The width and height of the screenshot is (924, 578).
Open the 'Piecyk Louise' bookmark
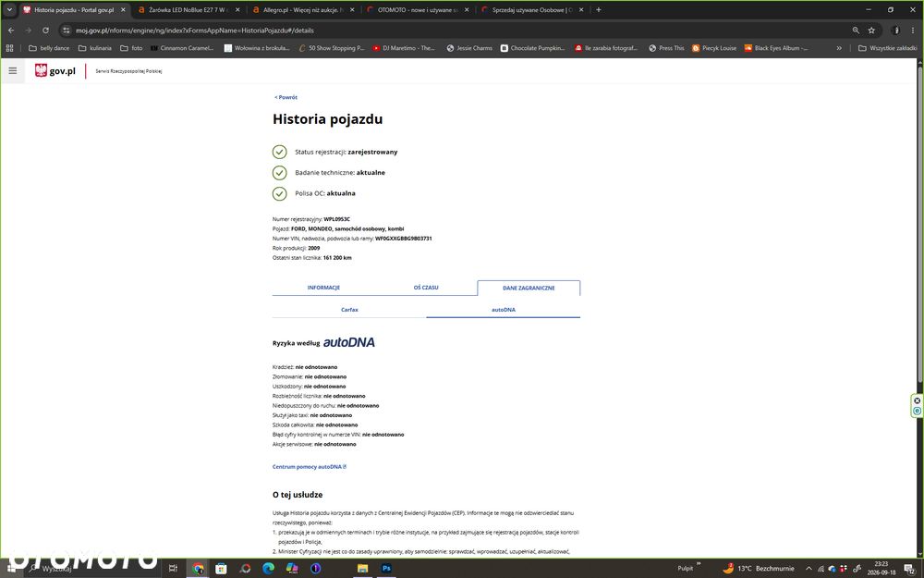pyautogui.click(x=714, y=48)
